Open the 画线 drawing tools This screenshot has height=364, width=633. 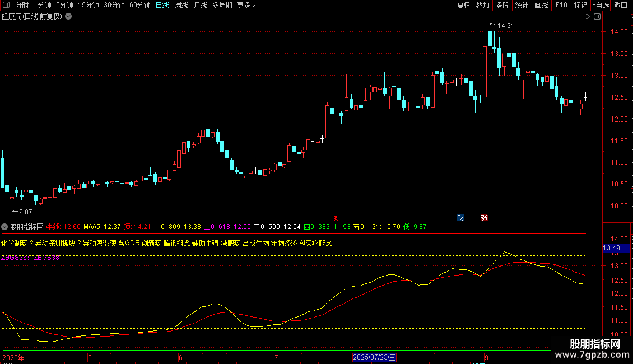click(541, 5)
